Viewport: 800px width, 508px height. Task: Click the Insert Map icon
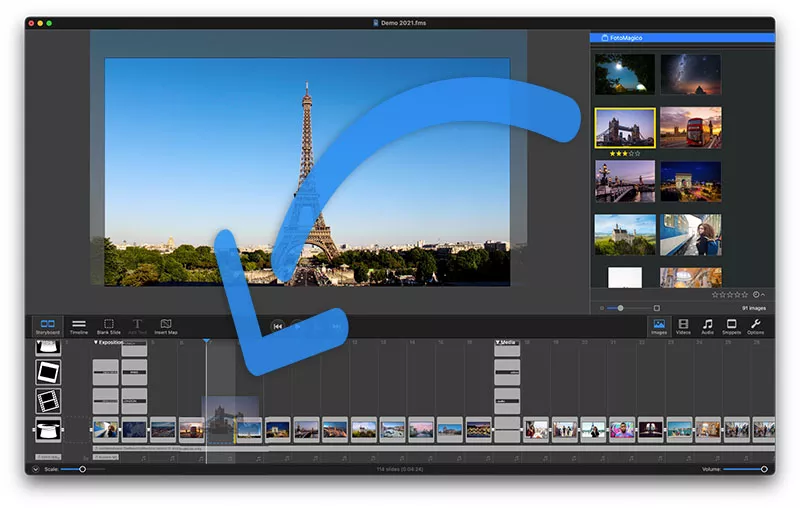click(166, 326)
